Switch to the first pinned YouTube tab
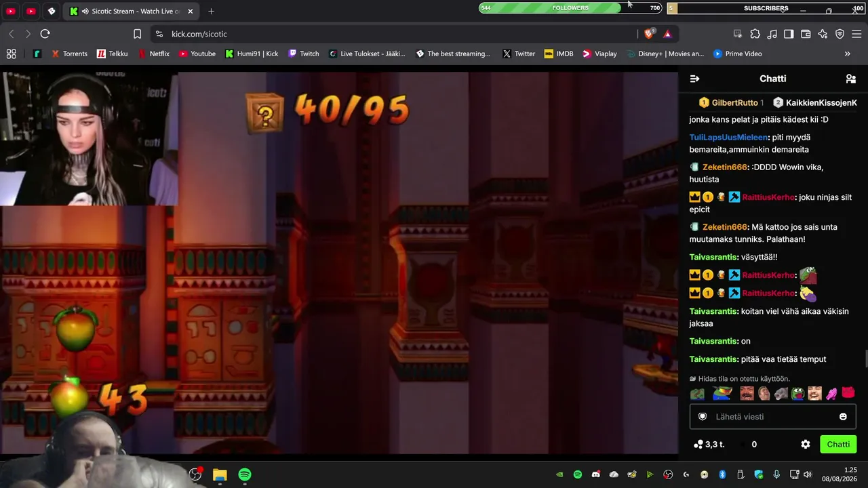Image resolution: width=868 pixels, height=488 pixels. pyautogui.click(x=11, y=12)
